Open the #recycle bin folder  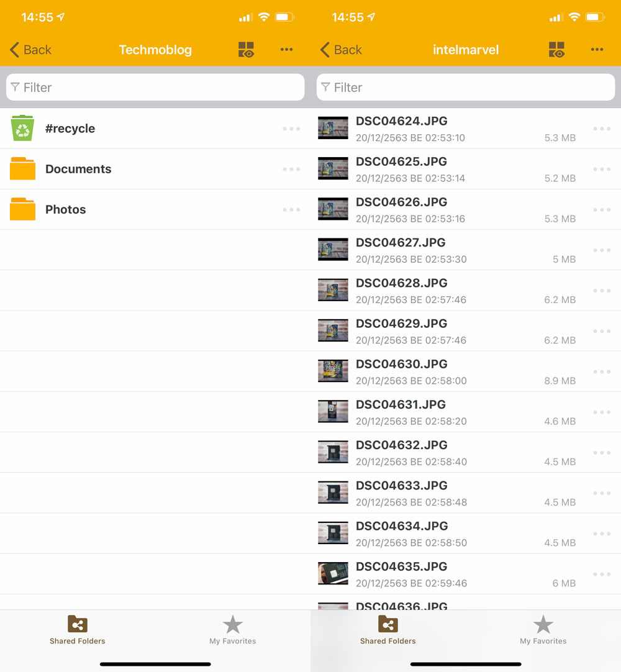70,129
